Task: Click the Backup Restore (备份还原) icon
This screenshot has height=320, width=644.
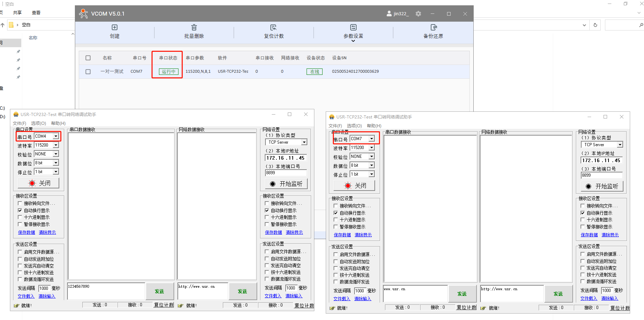Action: pos(433,28)
